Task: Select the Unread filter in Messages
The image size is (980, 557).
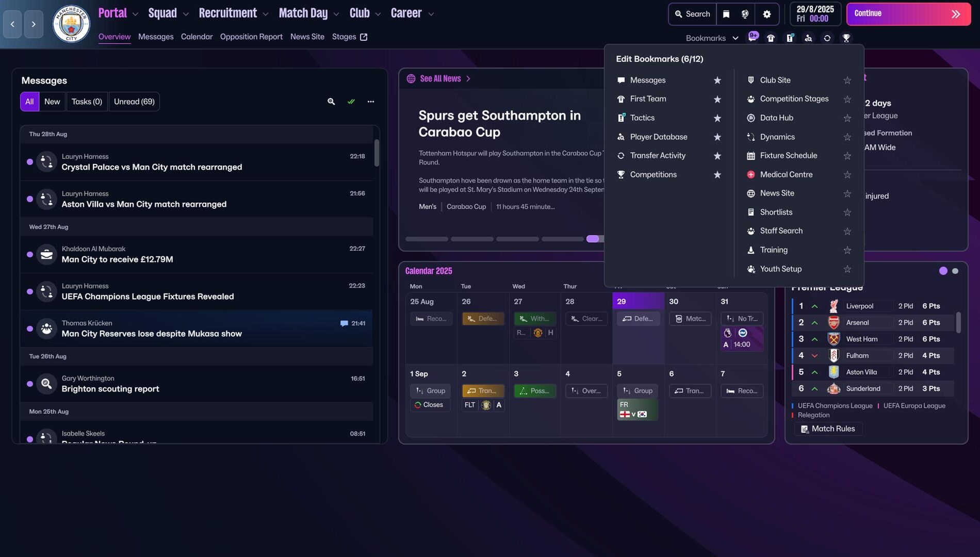Action: [134, 102]
